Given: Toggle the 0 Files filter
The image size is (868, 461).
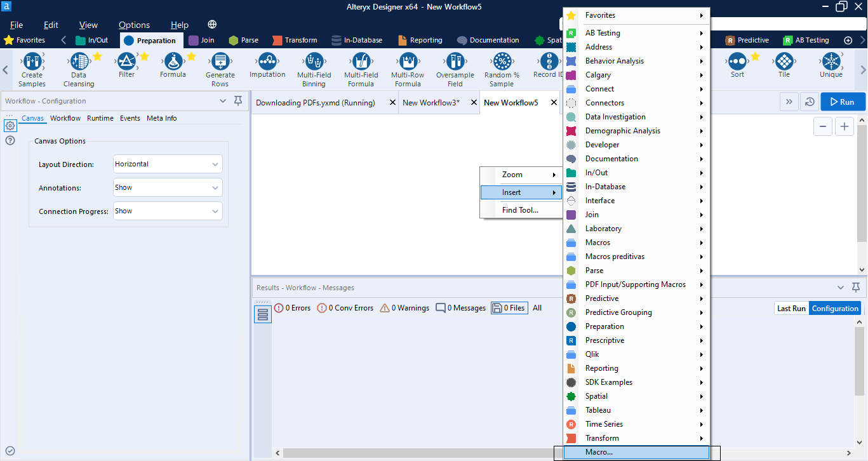Looking at the screenshot, I should [x=509, y=308].
